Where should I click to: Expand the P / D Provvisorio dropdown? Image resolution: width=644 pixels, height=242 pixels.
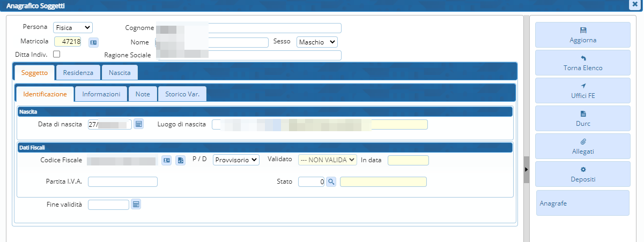point(236,160)
